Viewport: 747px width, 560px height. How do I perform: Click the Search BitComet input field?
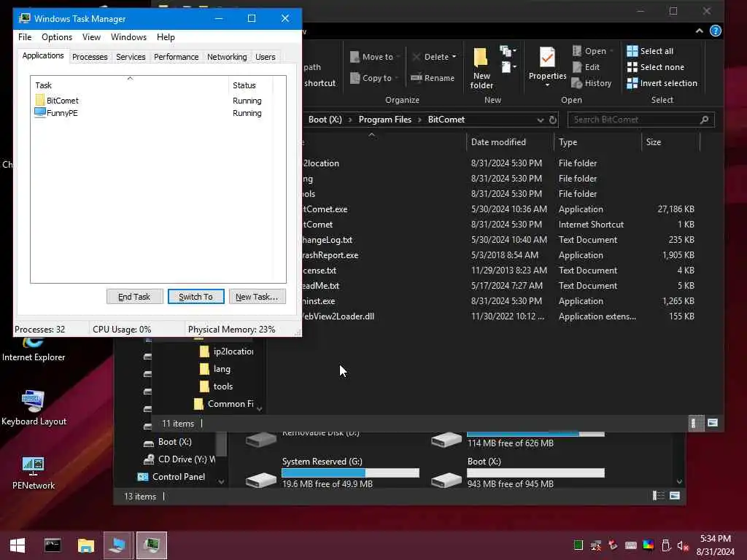point(640,120)
